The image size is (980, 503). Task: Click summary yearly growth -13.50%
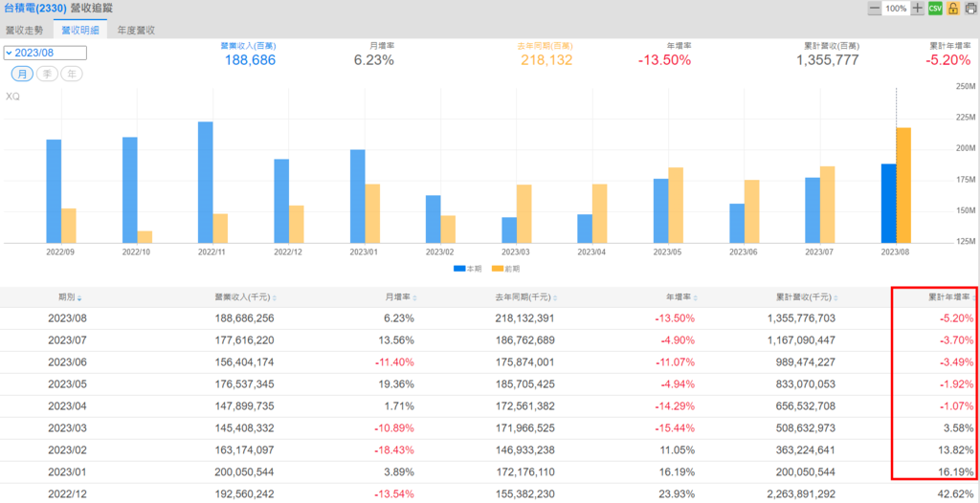(x=664, y=60)
